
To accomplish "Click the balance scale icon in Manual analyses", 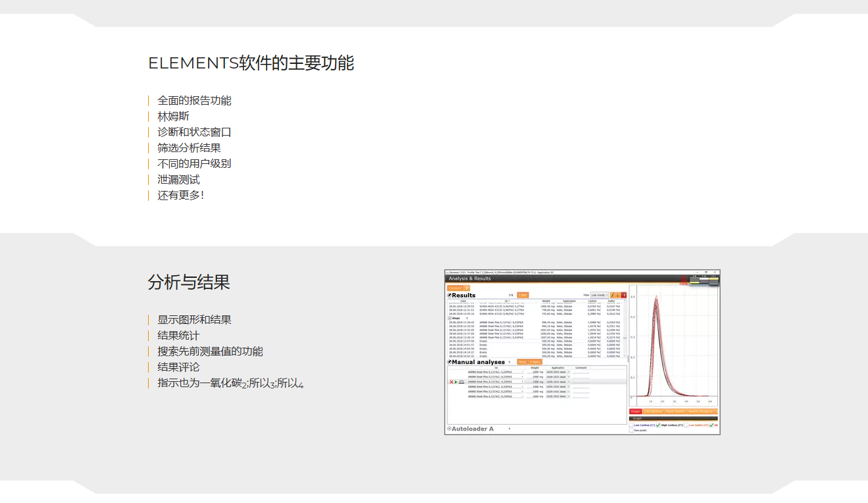I will pyautogui.click(x=461, y=382).
